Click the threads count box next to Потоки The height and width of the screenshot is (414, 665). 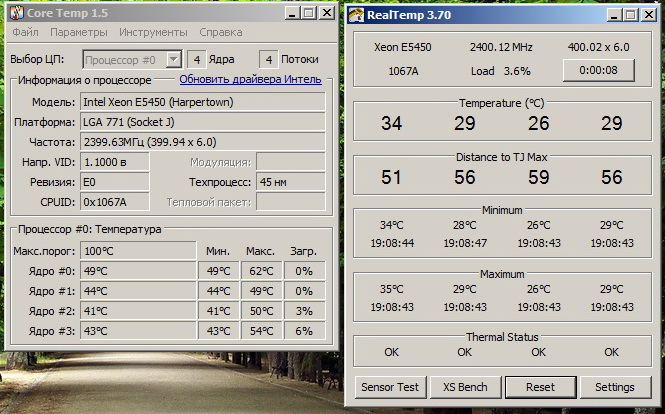pos(269,59)
